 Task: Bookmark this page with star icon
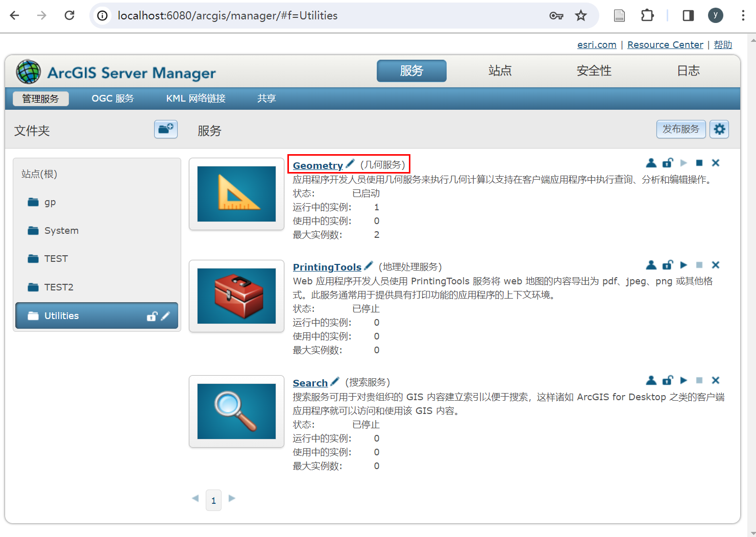[x=581, y=16]
